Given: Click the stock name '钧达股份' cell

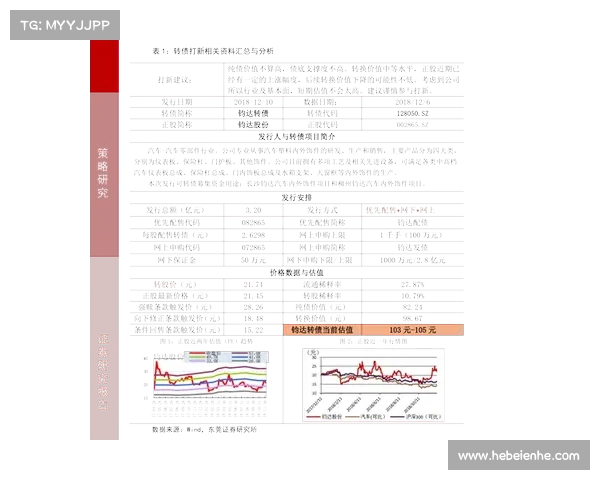Looking at the screenshot, I should coord(253,125).
